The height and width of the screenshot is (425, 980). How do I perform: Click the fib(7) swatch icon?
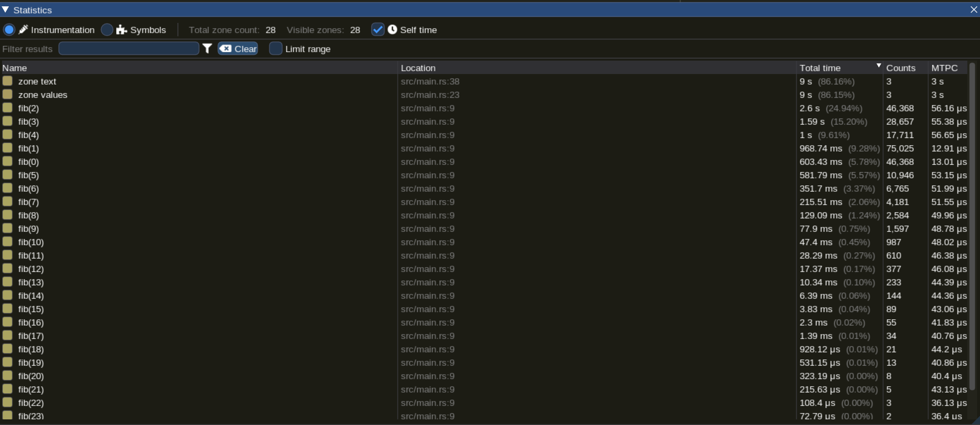click(x=7, y=201)
